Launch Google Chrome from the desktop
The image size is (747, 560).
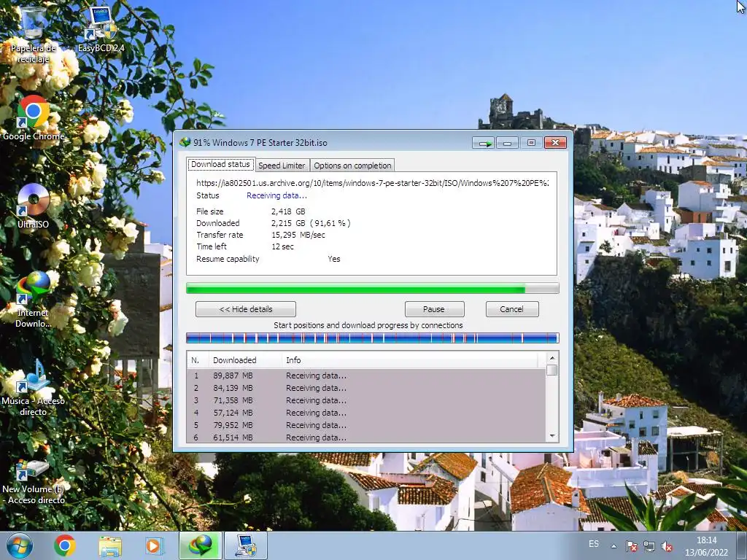point(34,118)
